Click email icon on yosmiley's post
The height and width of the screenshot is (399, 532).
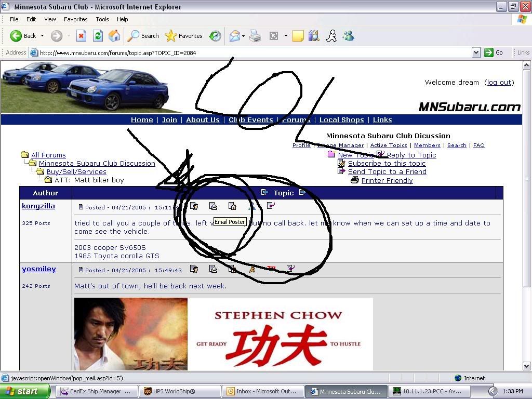pyautogui.click(x=213, y=269)
